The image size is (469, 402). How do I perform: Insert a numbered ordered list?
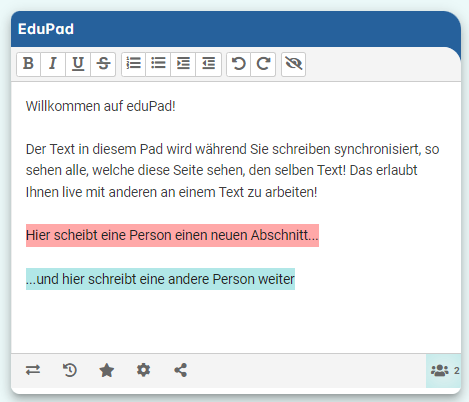click(133, 64)
